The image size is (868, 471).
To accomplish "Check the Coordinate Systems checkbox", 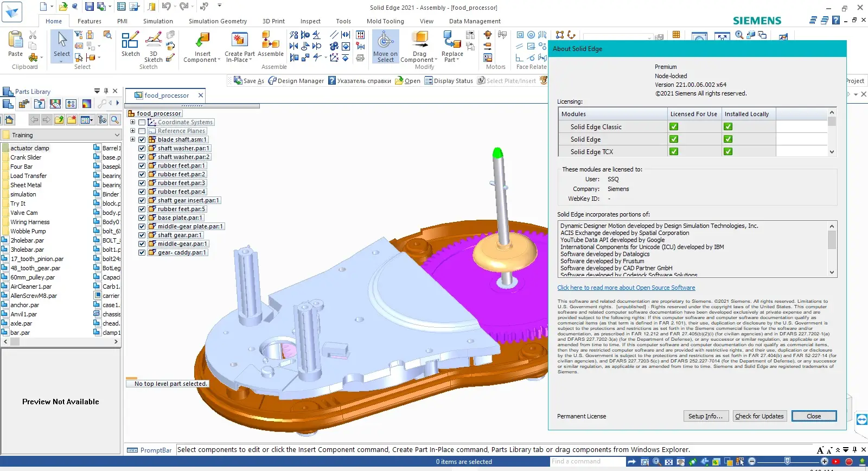I will pyautogui.click(x=142, y=122).
